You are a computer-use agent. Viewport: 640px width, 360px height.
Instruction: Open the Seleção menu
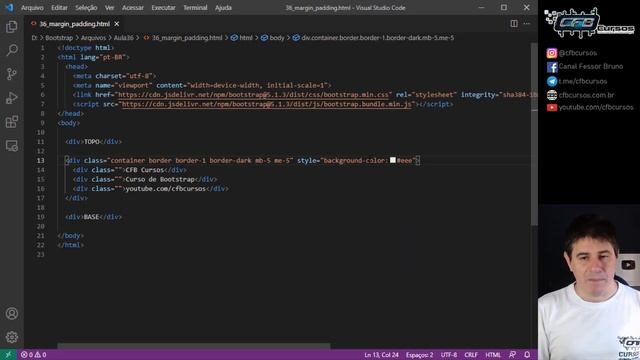(x=86, y=8)
